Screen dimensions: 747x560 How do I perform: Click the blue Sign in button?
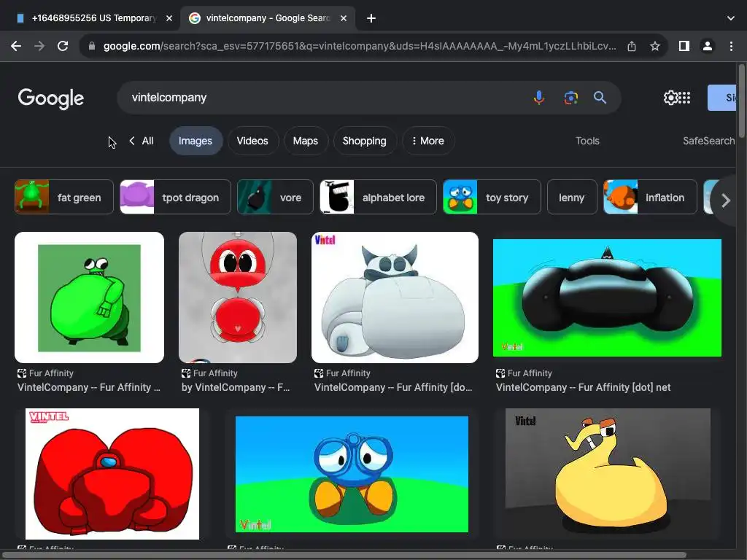721,98
